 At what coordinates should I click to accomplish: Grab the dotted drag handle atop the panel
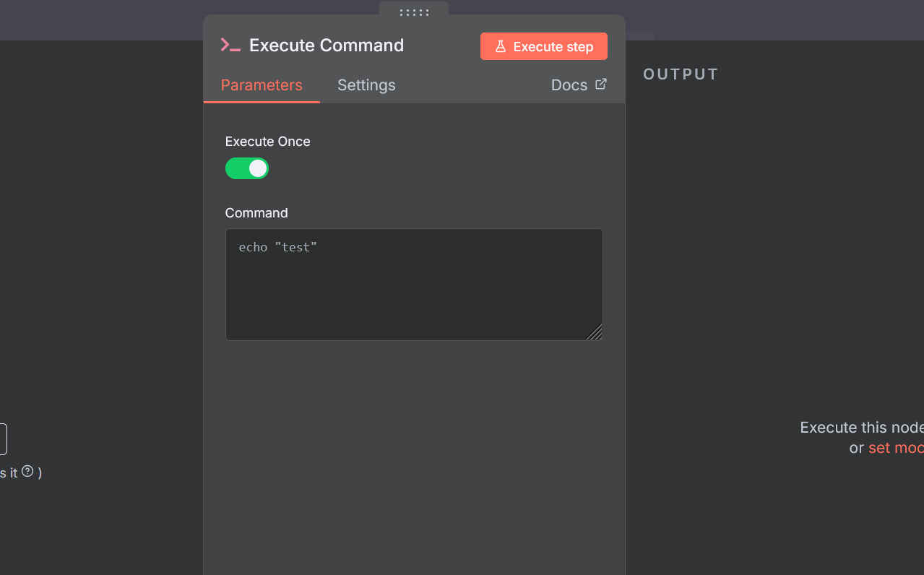tap(414, 12)
